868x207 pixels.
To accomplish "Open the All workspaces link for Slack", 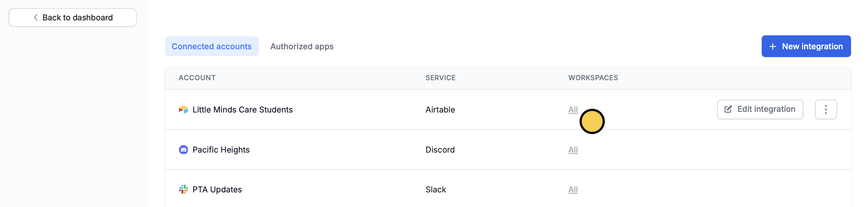I will (573, 189).
